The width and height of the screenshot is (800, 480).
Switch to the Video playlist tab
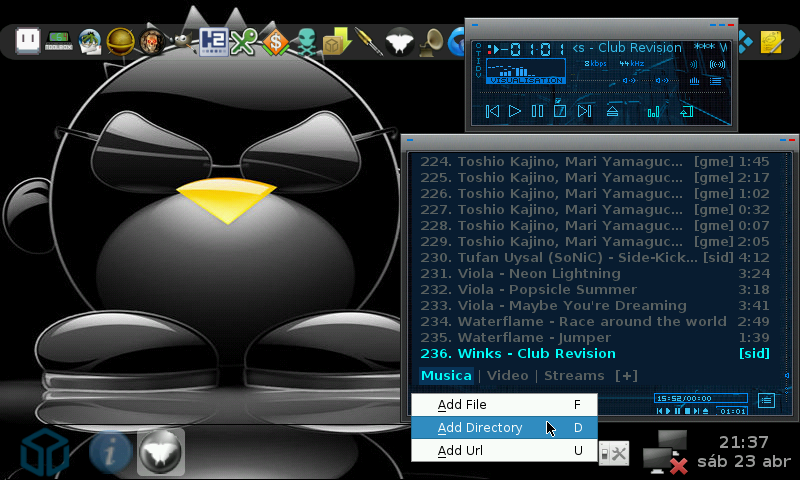pos(507,376)
